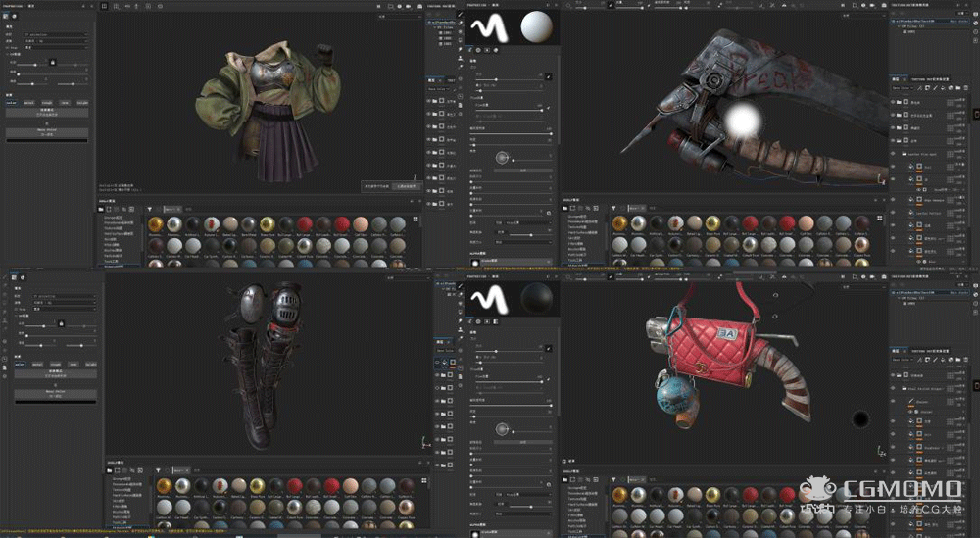Hide third folder layer in axe window
980x538 pixels.
[893, 128]
